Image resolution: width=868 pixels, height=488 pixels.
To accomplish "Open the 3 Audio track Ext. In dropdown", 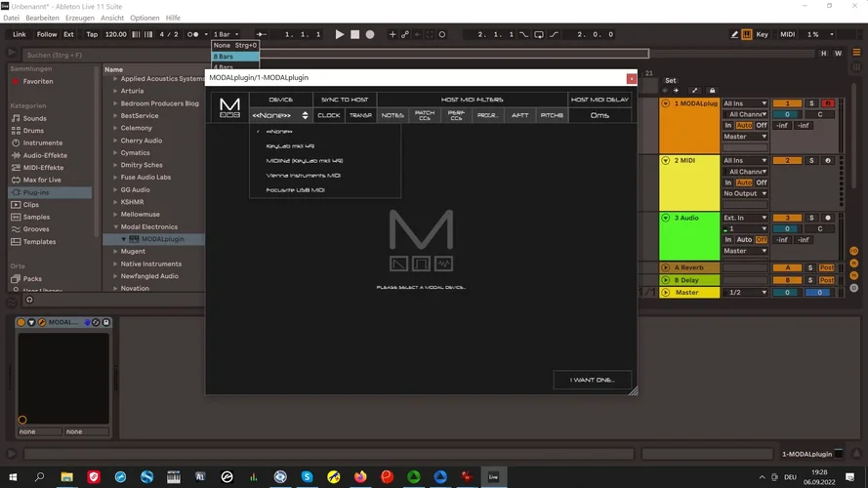I will tap(745, 218).
